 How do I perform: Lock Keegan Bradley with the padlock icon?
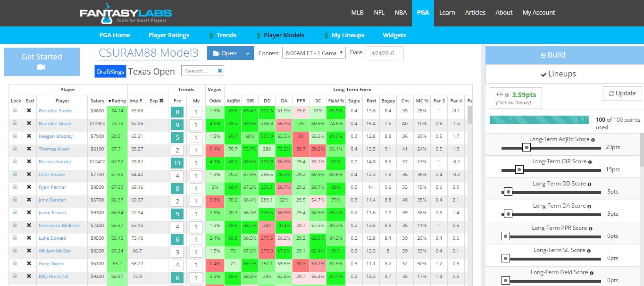point(15,136)
